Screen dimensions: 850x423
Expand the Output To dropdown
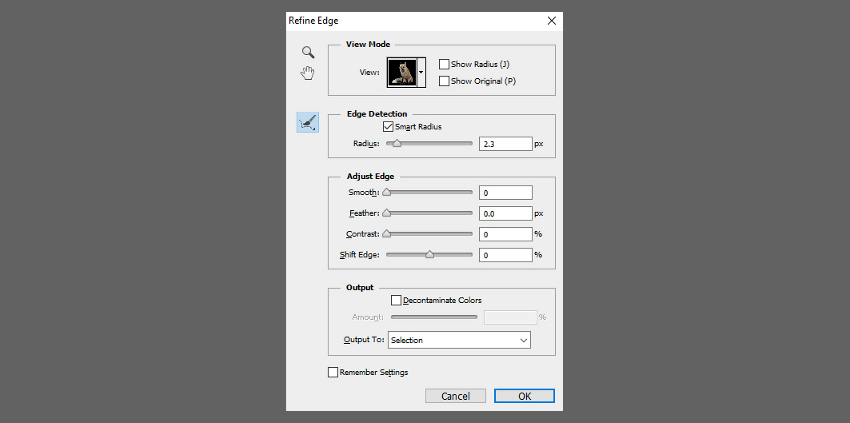[459, 340]
